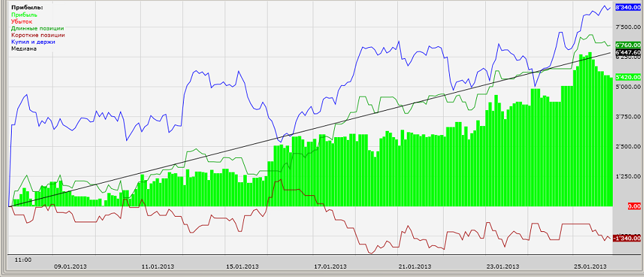Click the green Прибыль legend entry
The width and height of the screenshot is (644, 277).
tap(24, 15)
